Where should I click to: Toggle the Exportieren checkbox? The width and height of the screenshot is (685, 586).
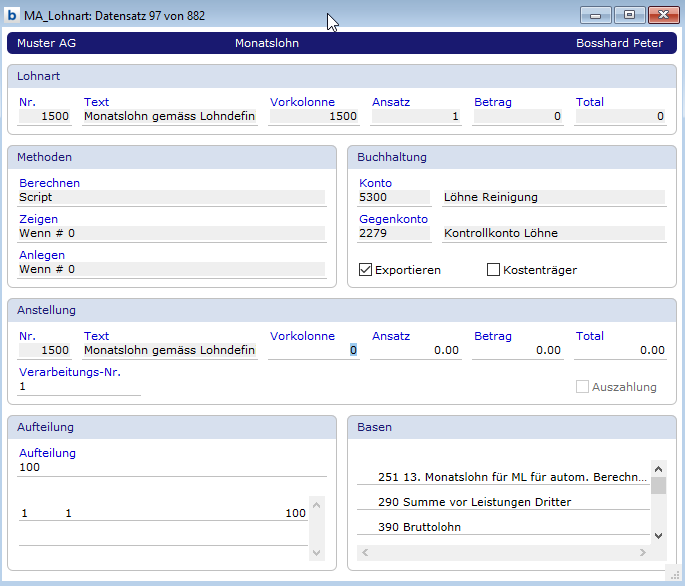pyautogui.click(x=366, y=270)
